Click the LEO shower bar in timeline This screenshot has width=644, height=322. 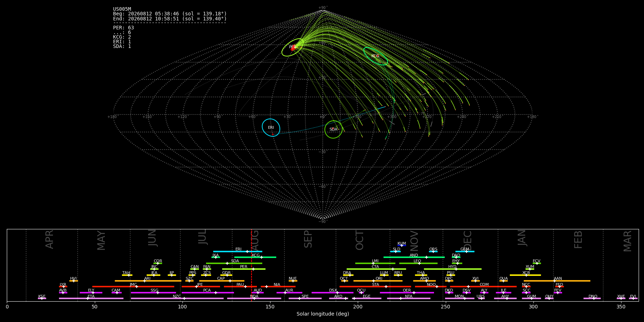tap(418, 263)
